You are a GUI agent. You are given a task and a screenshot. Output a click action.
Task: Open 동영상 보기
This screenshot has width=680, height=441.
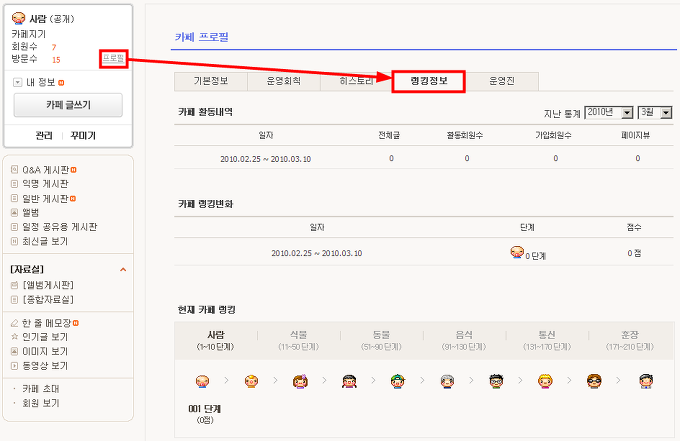(x=45, y=366)
